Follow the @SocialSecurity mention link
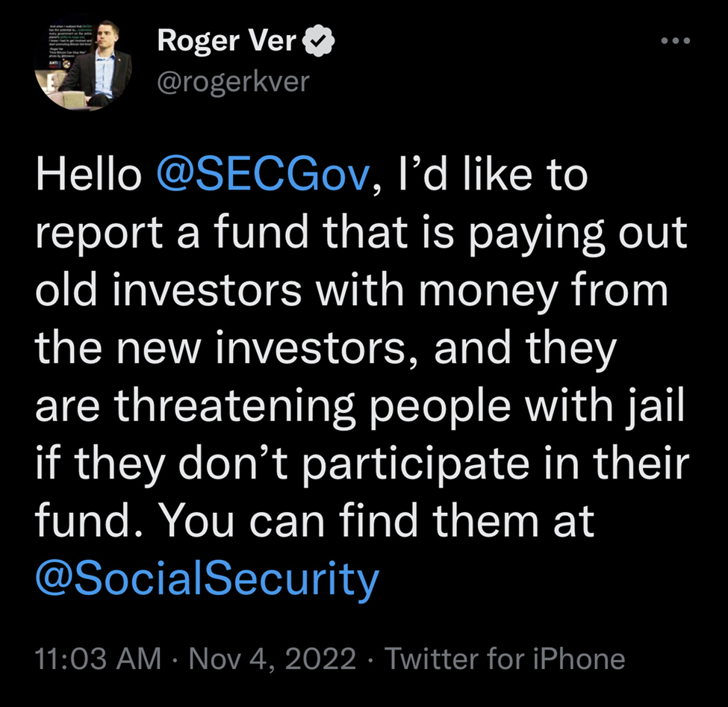The width and height of the screenshot is (728, 707). point(207,580)
